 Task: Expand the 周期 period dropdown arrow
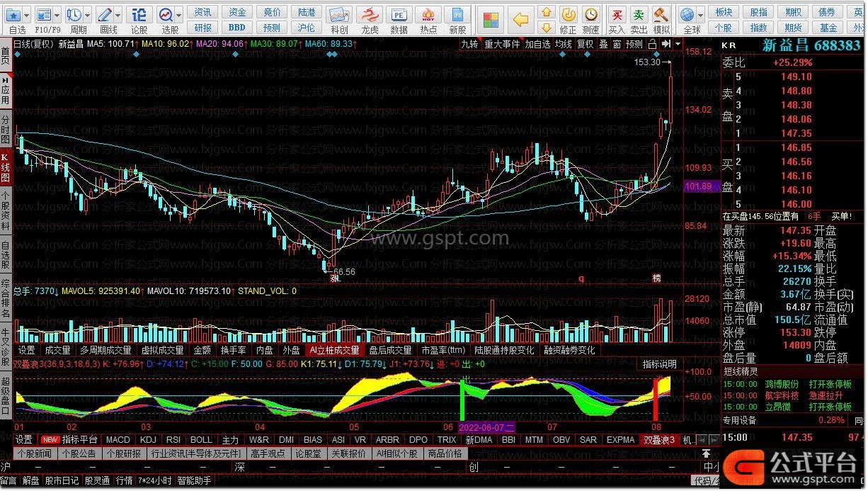87,15
